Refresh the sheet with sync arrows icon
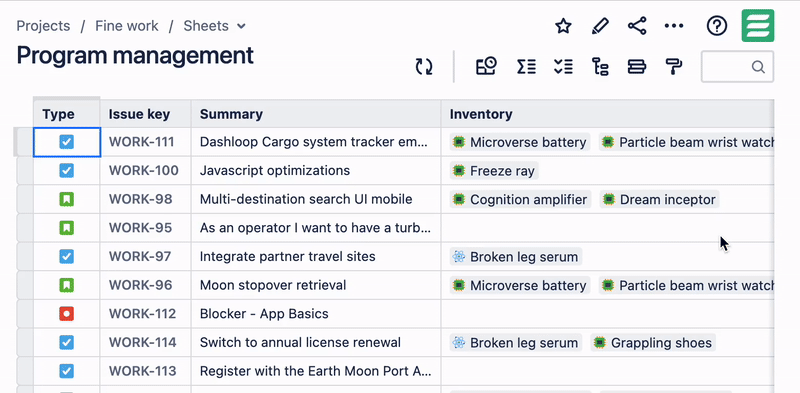This screenshot has width=800, height=393. coord(423,67)
